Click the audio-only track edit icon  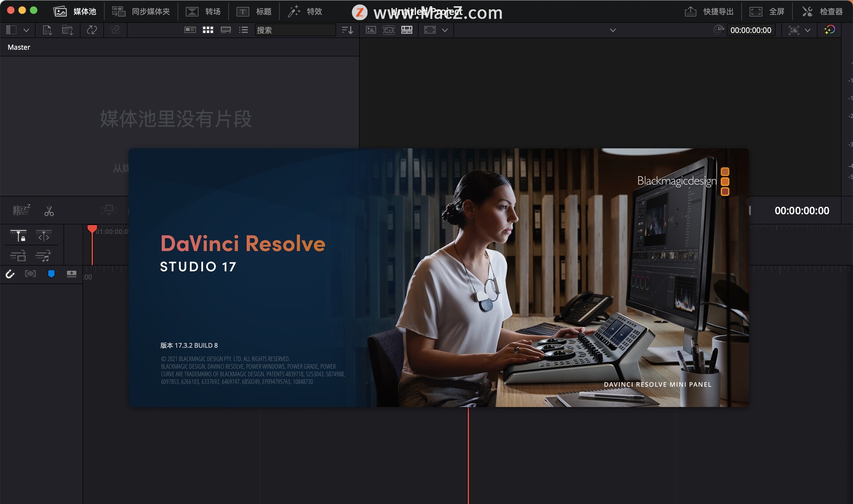pyautogui.click(x=44, y=256)
